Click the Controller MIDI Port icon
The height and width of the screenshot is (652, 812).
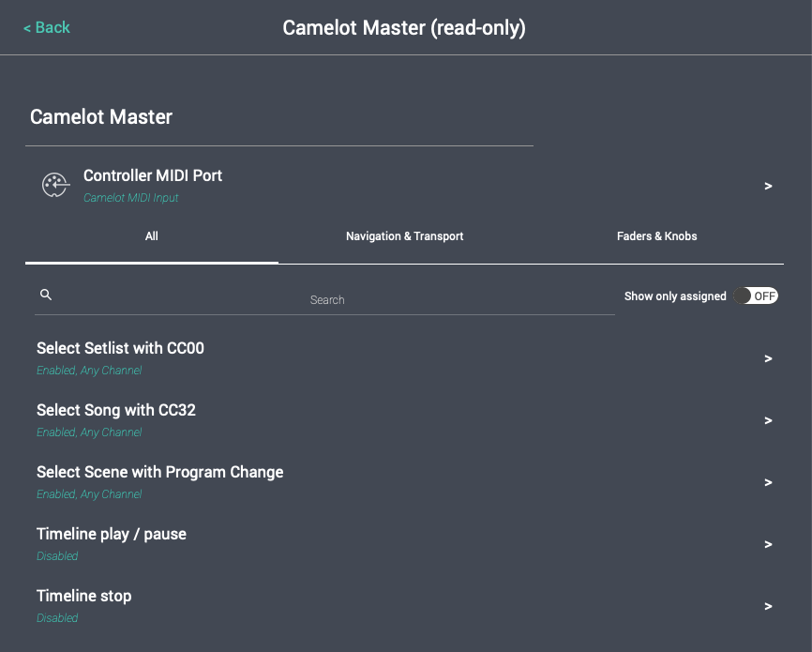tap(55, 185)
